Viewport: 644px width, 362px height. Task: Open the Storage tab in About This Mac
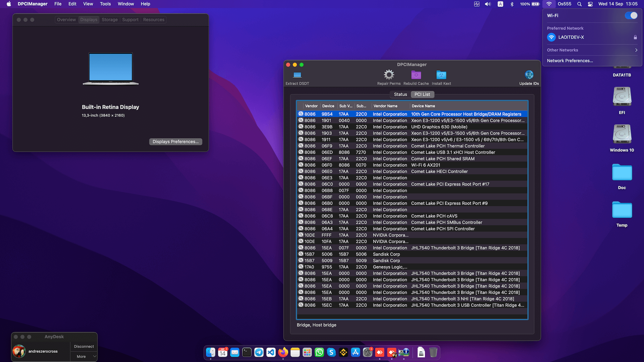pyautogui.click(x=110, y=20)
